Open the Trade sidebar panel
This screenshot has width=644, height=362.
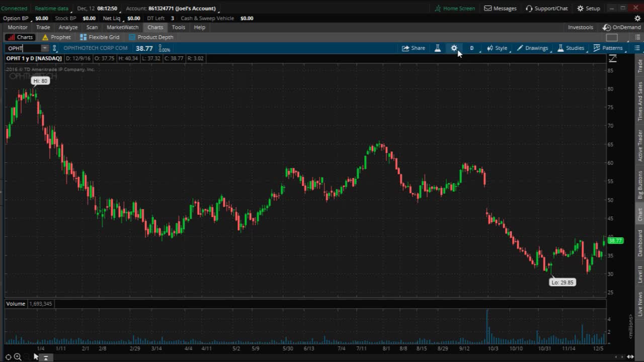coord(640,66)
